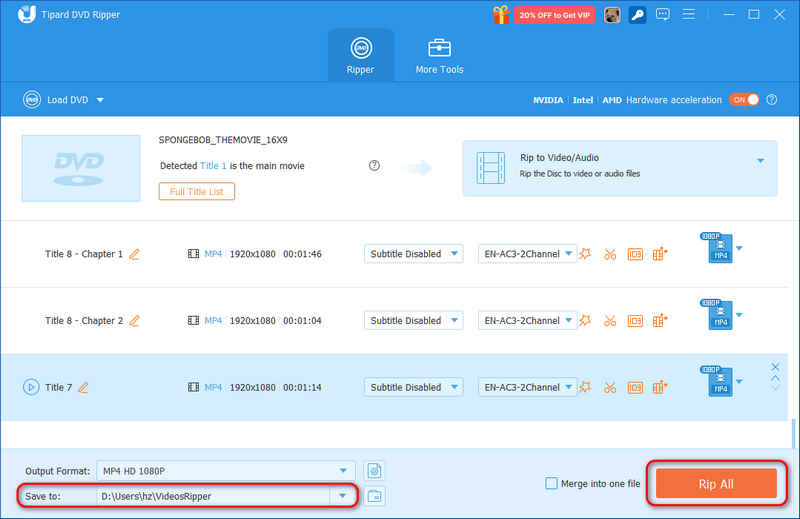Click the DVD disc thumbnail
Image resolution: width=800 pixels, height=519 pixels.
[81, 168]
